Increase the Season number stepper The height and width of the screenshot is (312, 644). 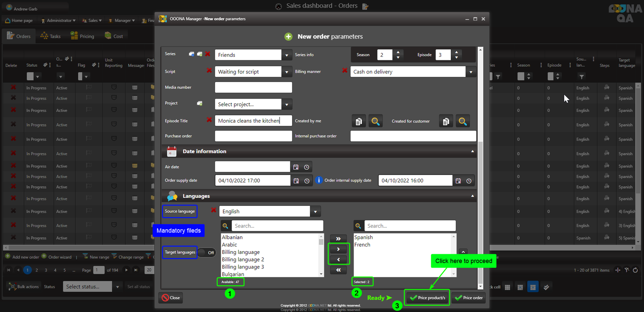[x=398, y=52]
